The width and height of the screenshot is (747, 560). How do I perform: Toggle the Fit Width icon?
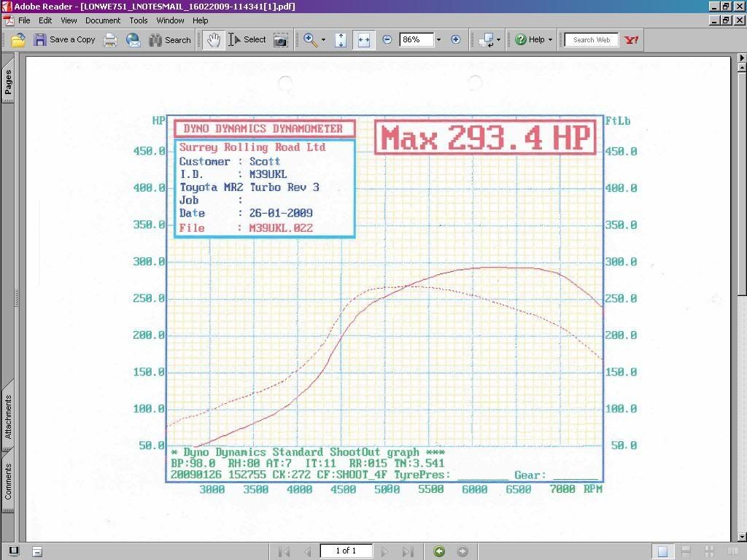363,40
